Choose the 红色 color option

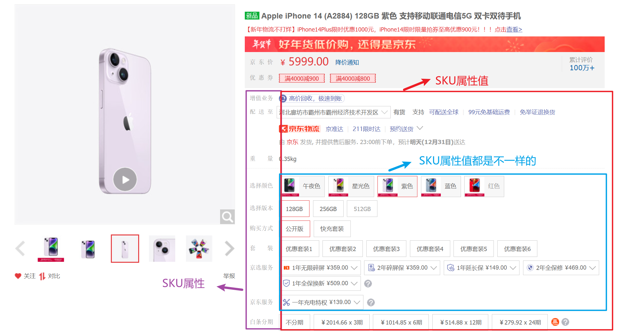[484, 186]
